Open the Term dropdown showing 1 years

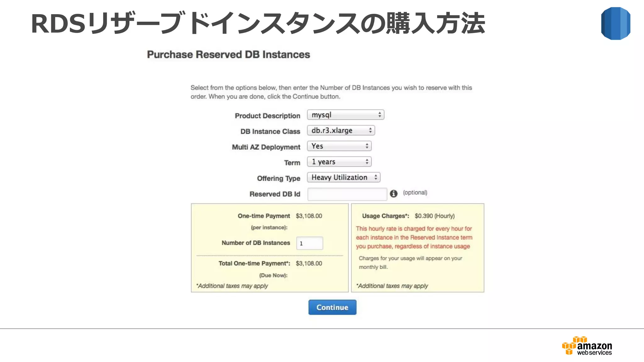tap(339, 162)
